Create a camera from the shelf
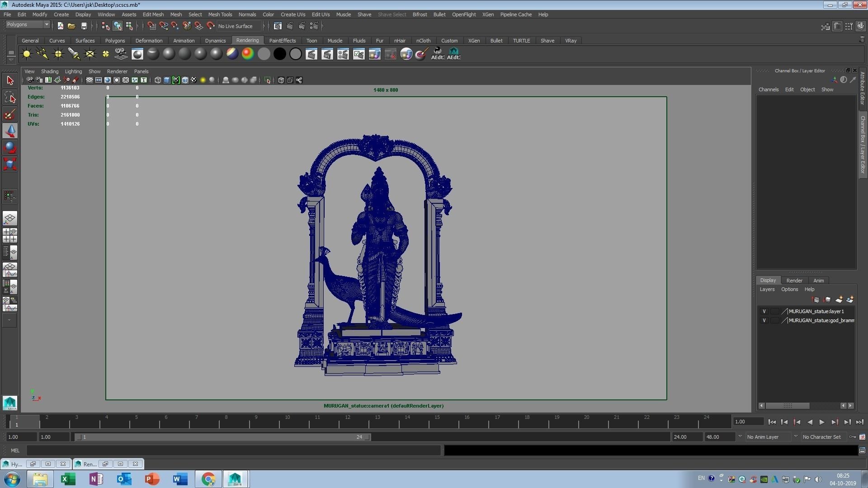The image size is (868, 488). click(121, 54)
